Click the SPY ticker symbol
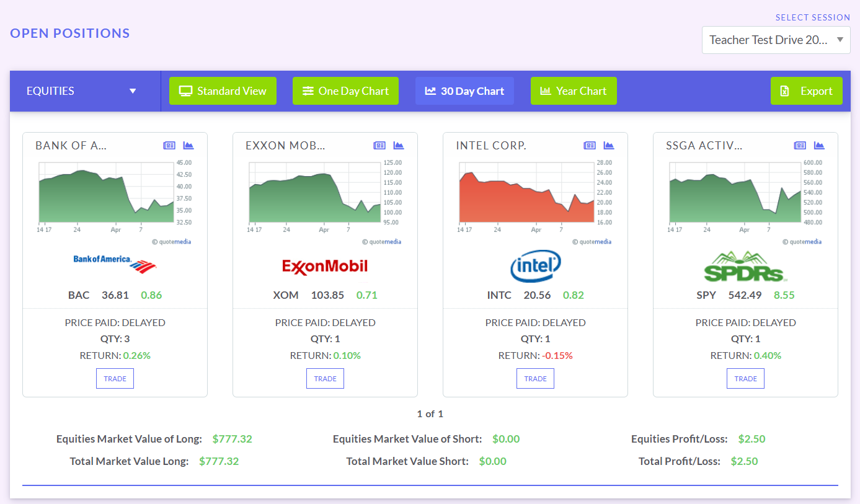860x504 pixels. 706,295
